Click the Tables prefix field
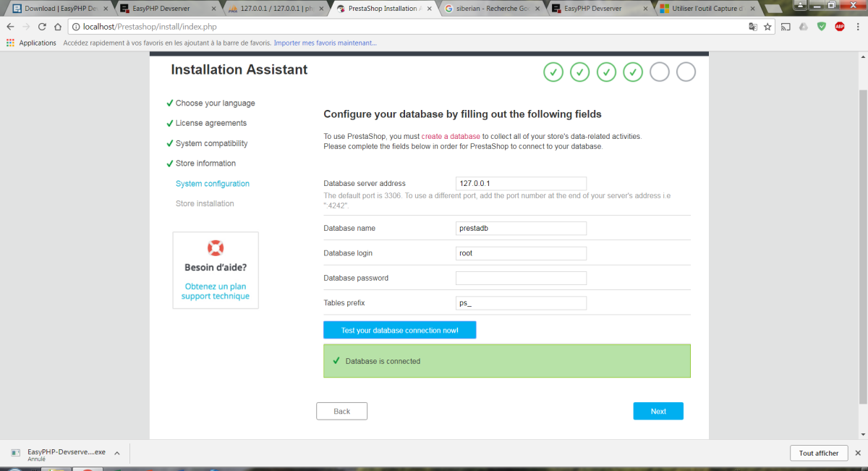 [521, 303]
